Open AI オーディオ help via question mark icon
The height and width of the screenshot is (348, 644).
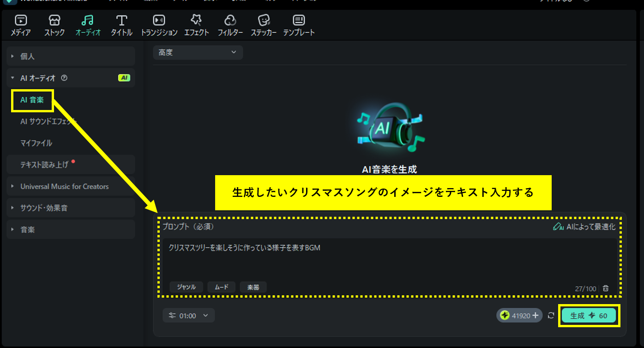tap(63, 78)
